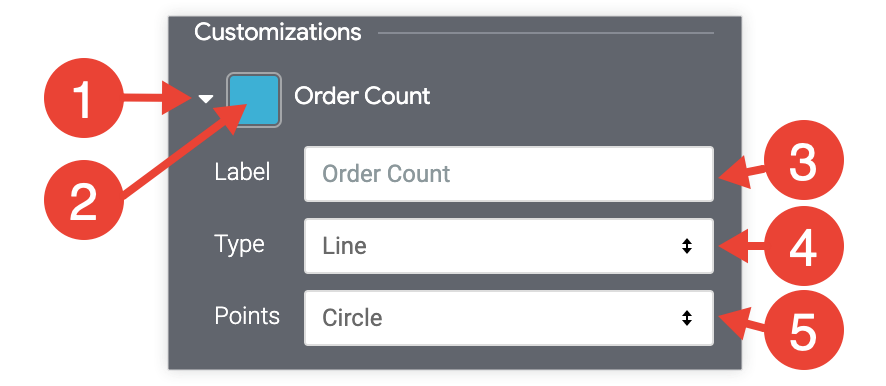Viewport: 886px width, 386px height.
Task: Click into the Label input field
Action: click(x=509, y=174)
